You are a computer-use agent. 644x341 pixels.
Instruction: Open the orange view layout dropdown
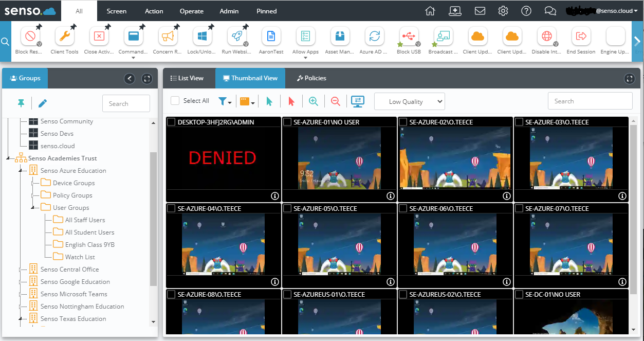point(247,101)
